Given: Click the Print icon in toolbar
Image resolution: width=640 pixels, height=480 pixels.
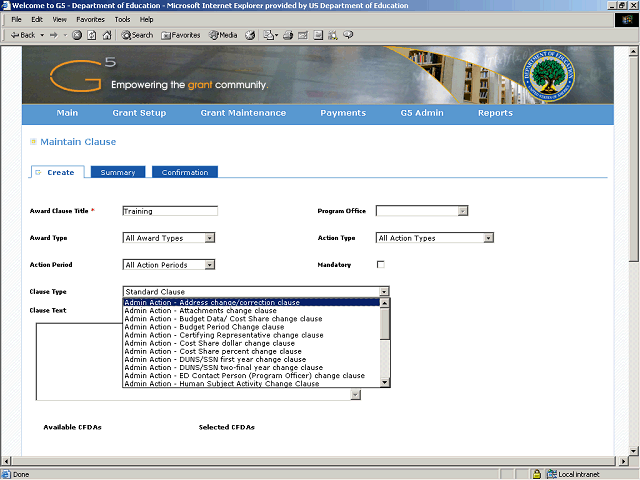Looking at the screenshot, I should (288, 35).
